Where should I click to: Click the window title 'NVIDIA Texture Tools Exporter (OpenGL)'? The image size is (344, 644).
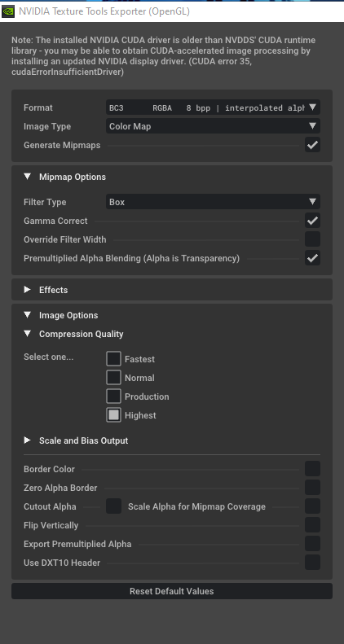coord(104,11)
